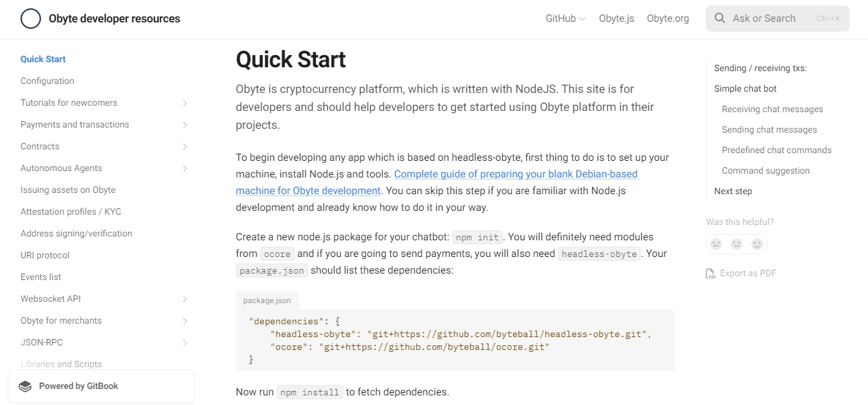Click the package.json code tab label

point(267,301)
